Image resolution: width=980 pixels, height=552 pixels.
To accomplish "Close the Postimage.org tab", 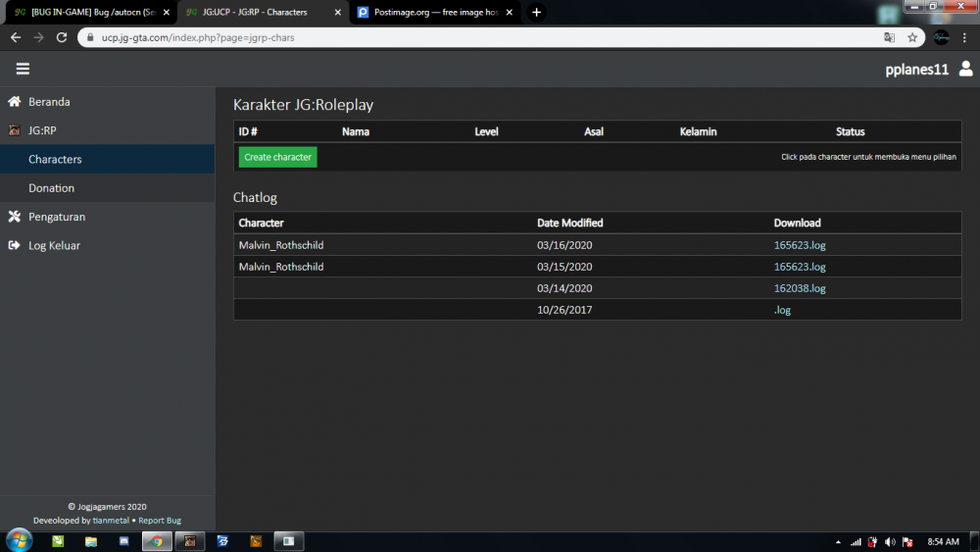I will (510, 12).
